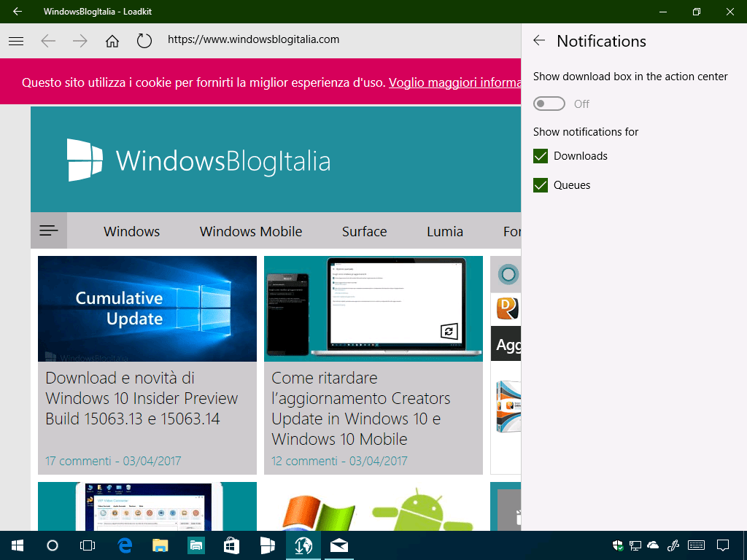
Task: Open the Windows site tab
Action: pyautogui.click(x=131, y=231)
